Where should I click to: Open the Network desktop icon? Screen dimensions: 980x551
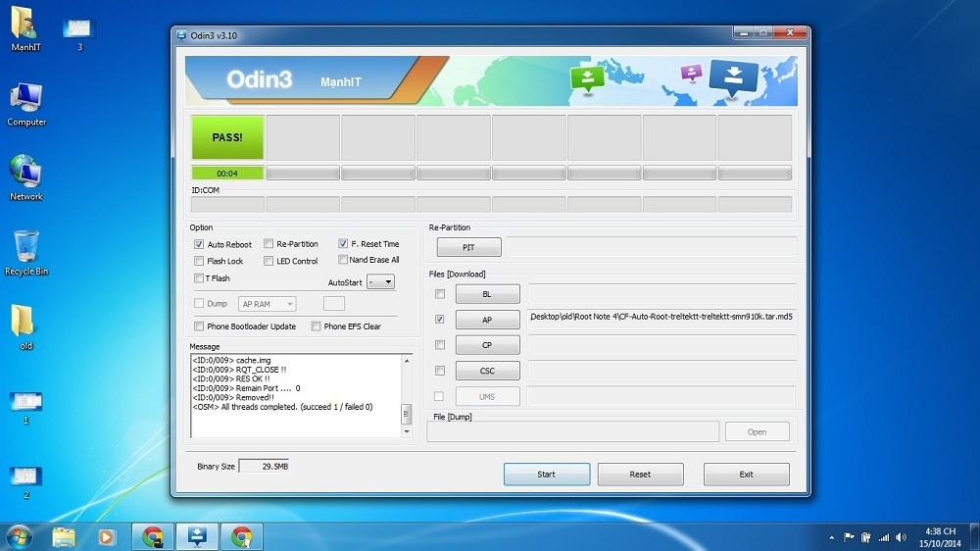pyautogui.click(x=26, y=176)
